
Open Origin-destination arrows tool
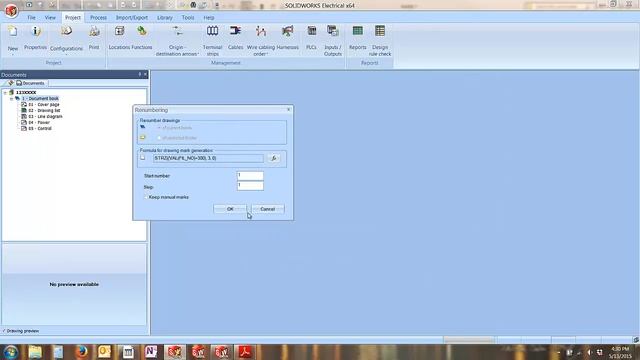click(177, 41)
